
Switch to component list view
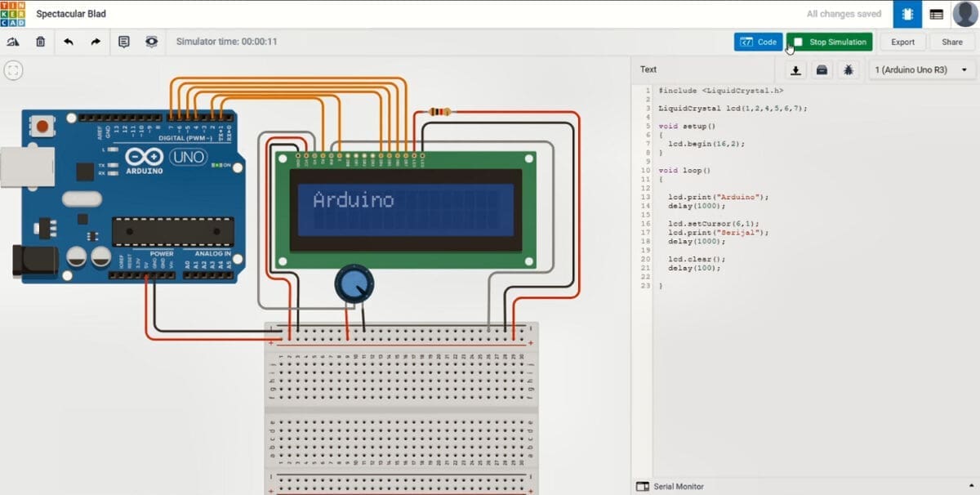(x=936, y=14)
